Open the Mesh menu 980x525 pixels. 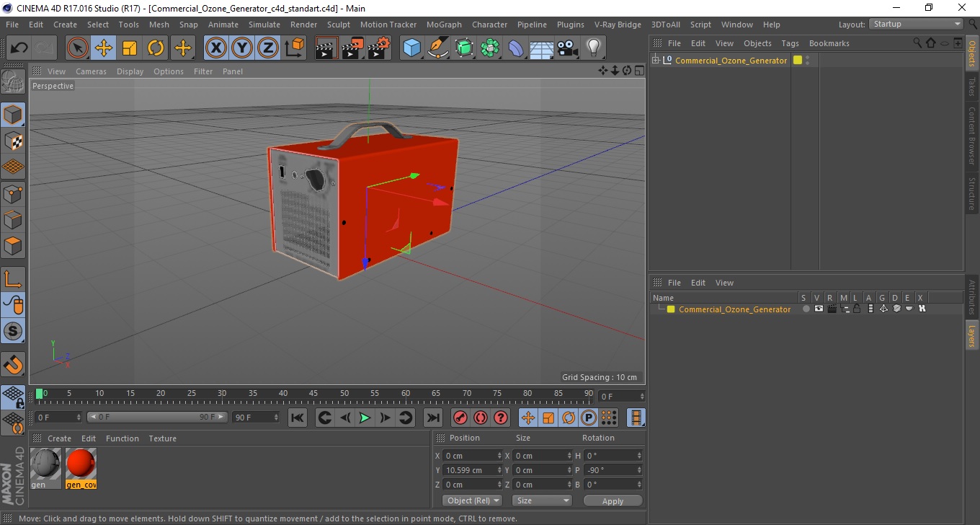click(x=159, y=25)
